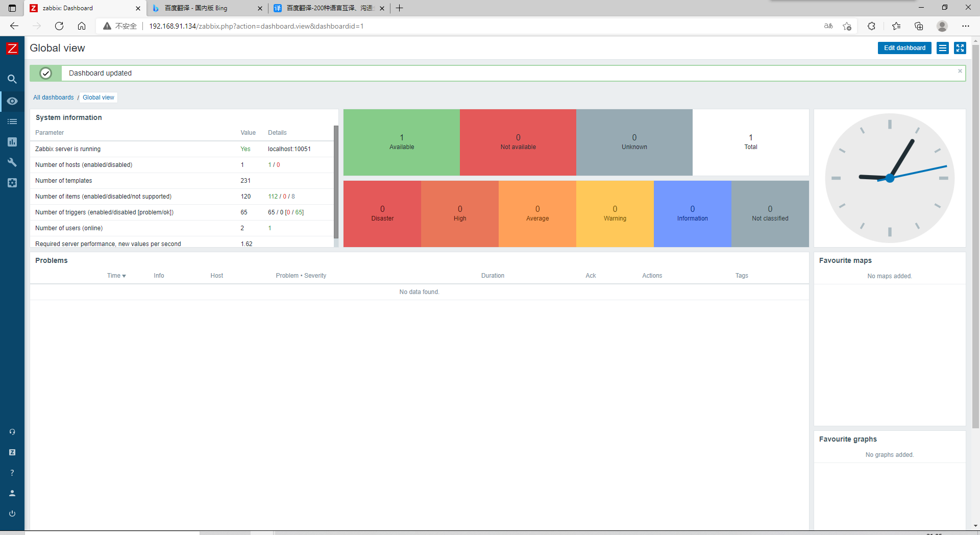Click the 'No maps added.' text
Image resolution: width=980 pixels, height=535 pixels.
tap(890, 276)
